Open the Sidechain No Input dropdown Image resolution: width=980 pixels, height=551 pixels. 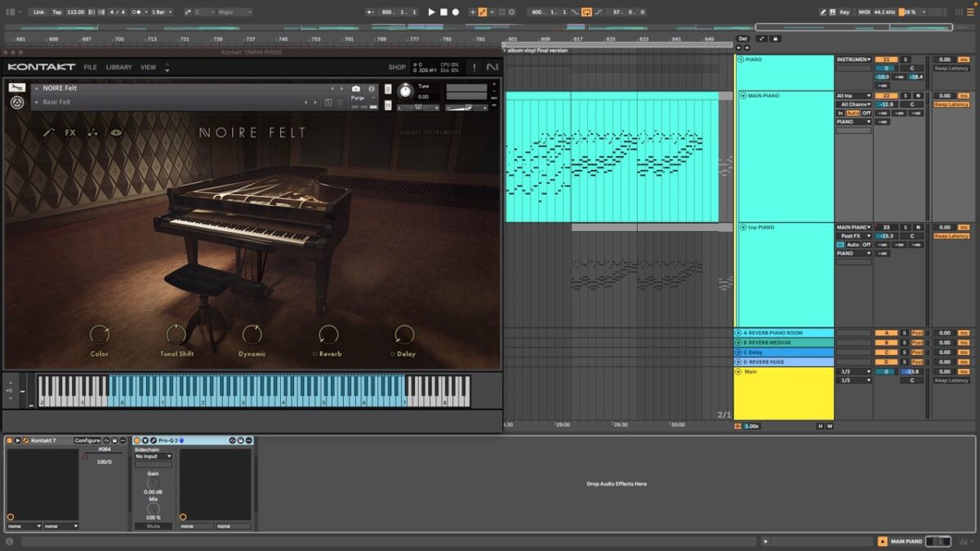[x=153, y=456]
